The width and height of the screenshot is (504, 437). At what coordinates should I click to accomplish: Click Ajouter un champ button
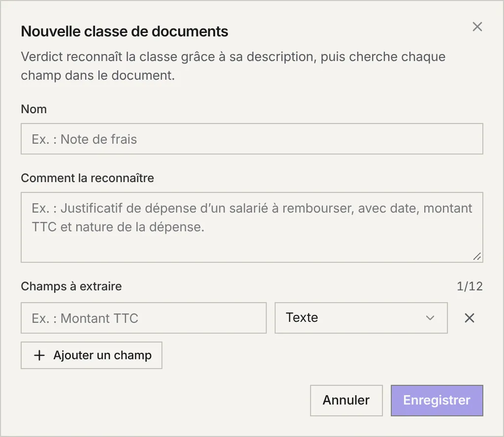[92, 355]
